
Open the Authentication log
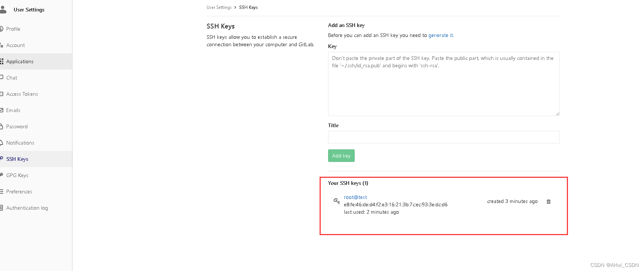27,208
